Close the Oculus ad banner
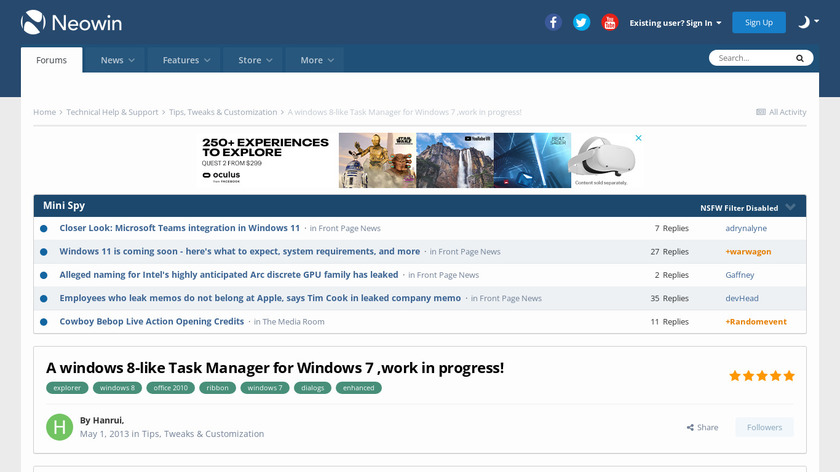840x472 pixels. (x=639, y=138)
